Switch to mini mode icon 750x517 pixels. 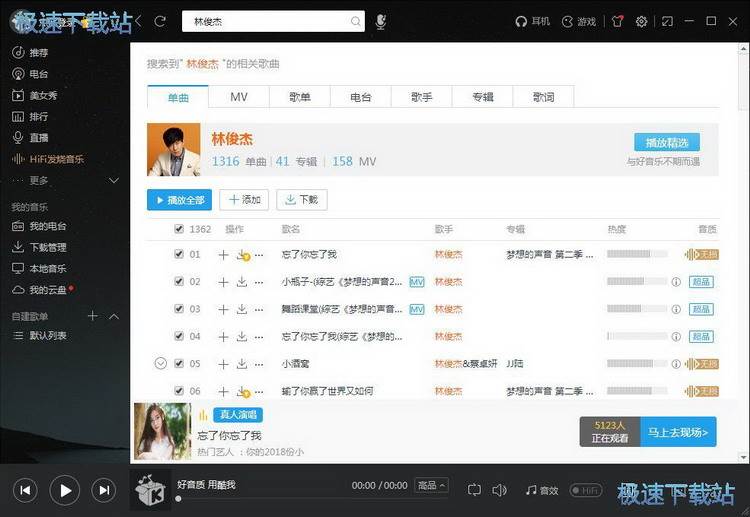(667, 21)
